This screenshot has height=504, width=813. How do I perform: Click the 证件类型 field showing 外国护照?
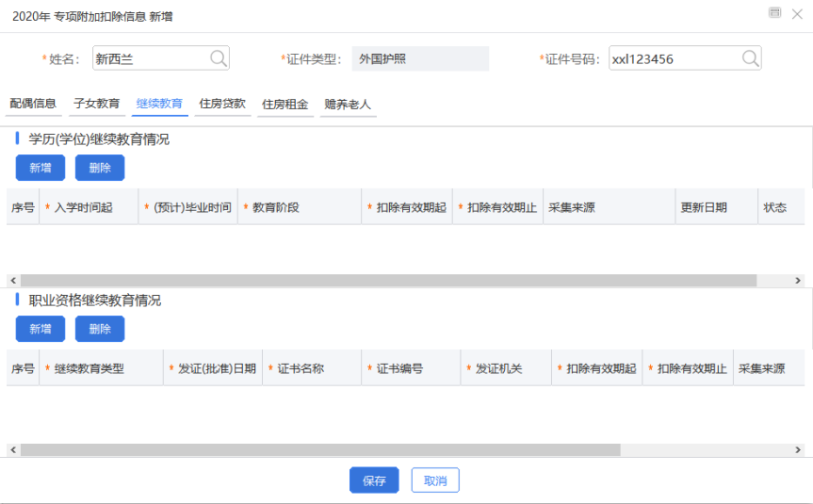tap(420, 58)
